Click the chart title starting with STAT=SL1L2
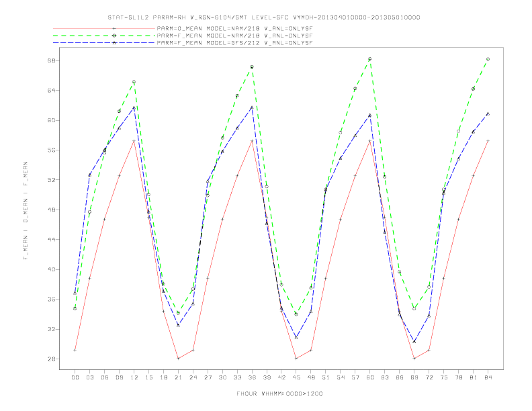Viewport: 532px width, 411px height. click(x=264, y=17)
